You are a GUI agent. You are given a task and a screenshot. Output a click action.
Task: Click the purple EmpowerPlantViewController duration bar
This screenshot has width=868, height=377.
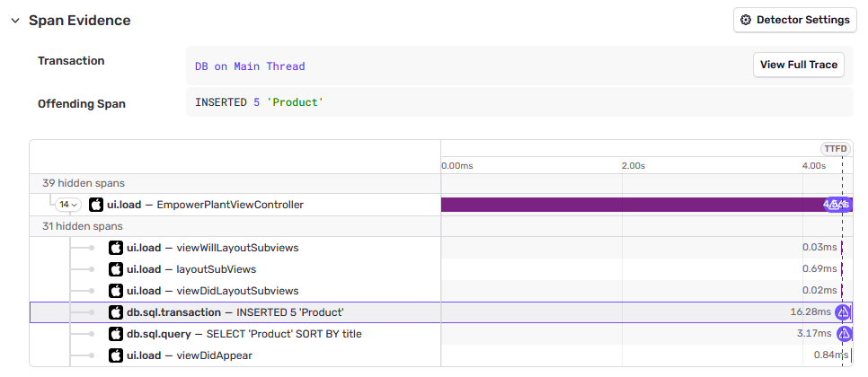(647, 205)
